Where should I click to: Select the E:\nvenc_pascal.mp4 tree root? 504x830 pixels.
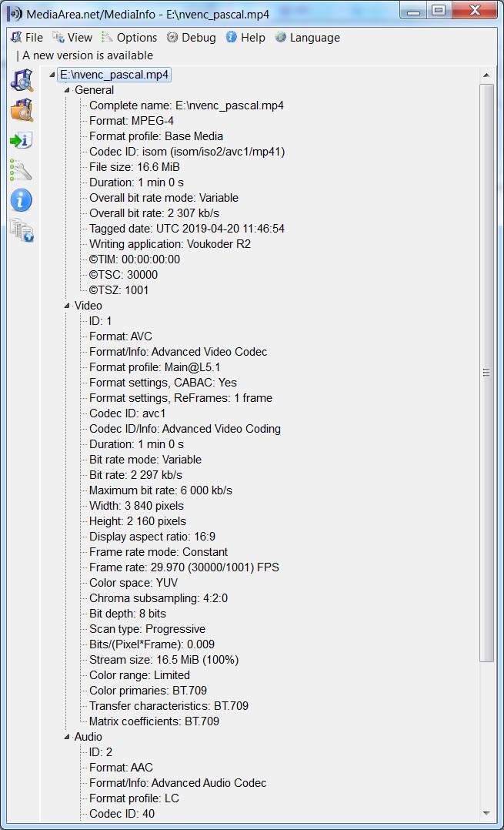[114, 75]
